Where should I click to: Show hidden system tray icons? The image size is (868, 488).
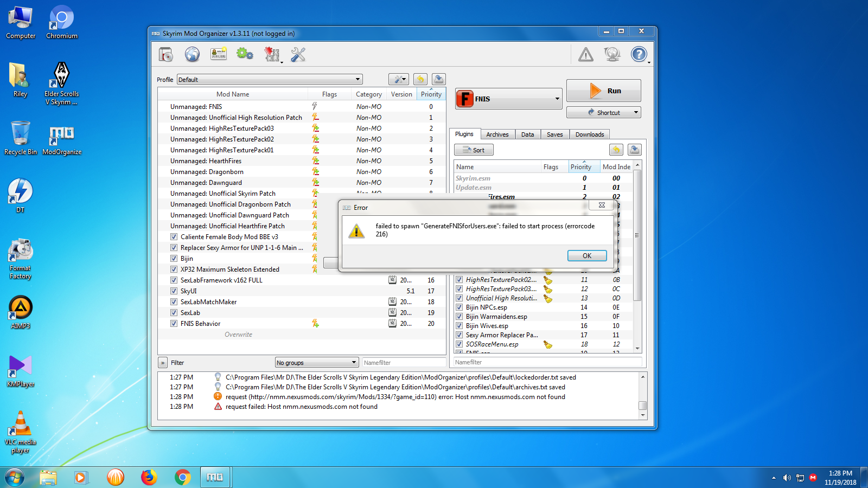tap(774, 478)
